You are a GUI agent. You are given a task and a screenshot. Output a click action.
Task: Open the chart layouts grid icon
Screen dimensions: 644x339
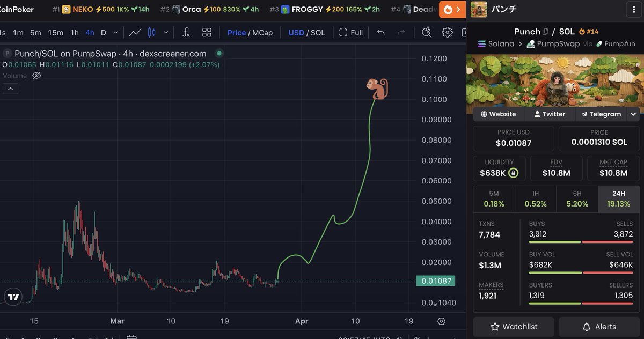[x=207, y=33]
